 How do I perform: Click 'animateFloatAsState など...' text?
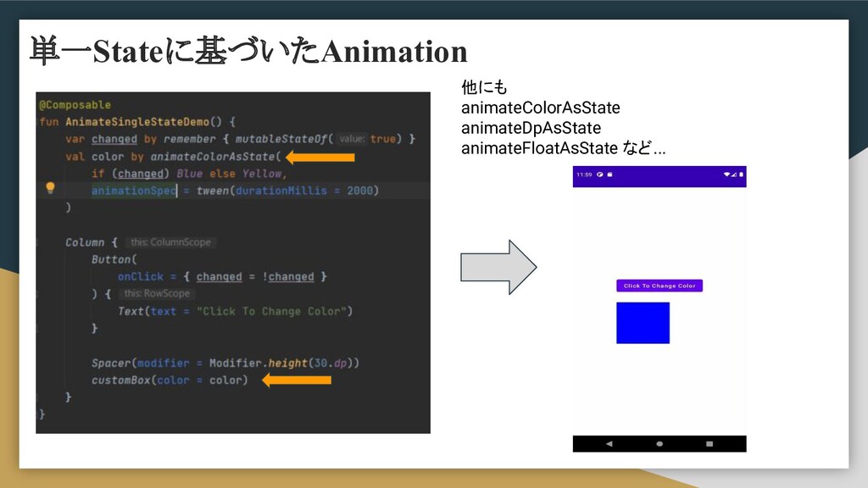tap(564, 148)
